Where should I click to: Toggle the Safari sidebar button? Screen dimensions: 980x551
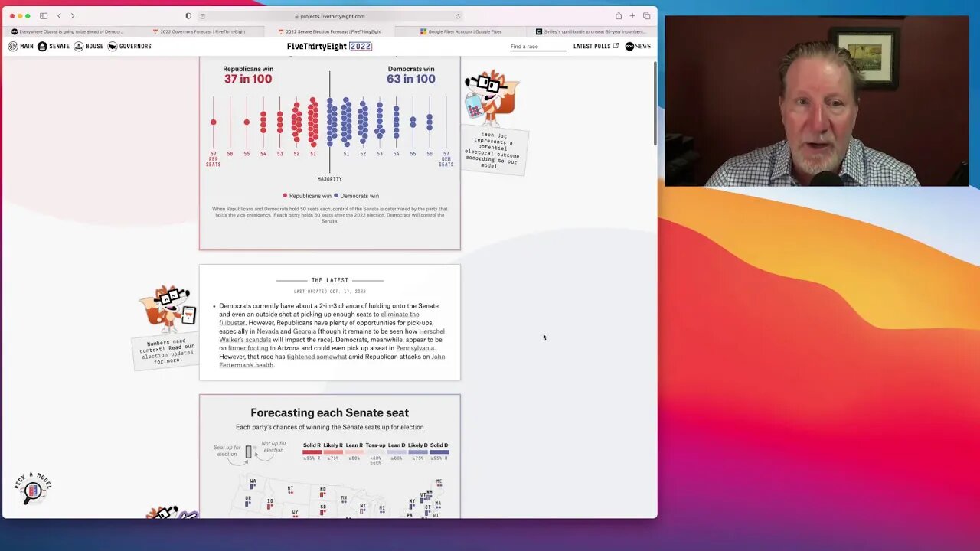tap(44, 15)
